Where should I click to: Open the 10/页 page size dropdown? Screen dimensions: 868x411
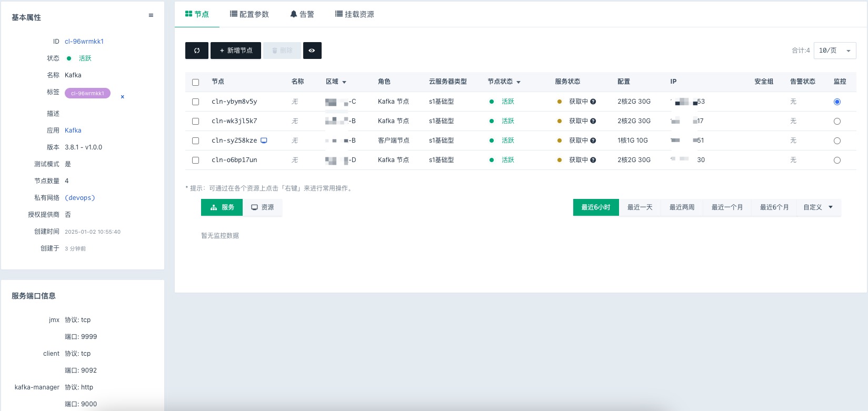[835, 51]
